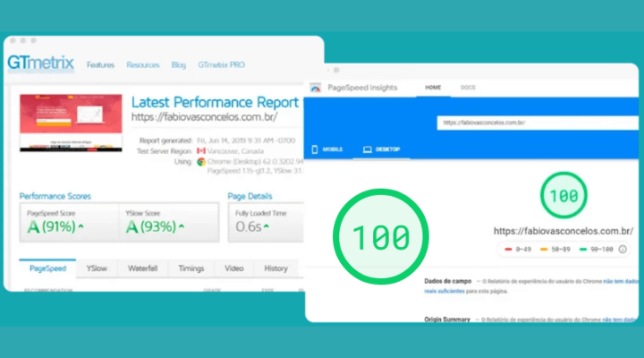The width and height of the screenshot is (644, 358).
Task: Open the Resources menu in GTmetrix
Action: (x=142, y=65)
